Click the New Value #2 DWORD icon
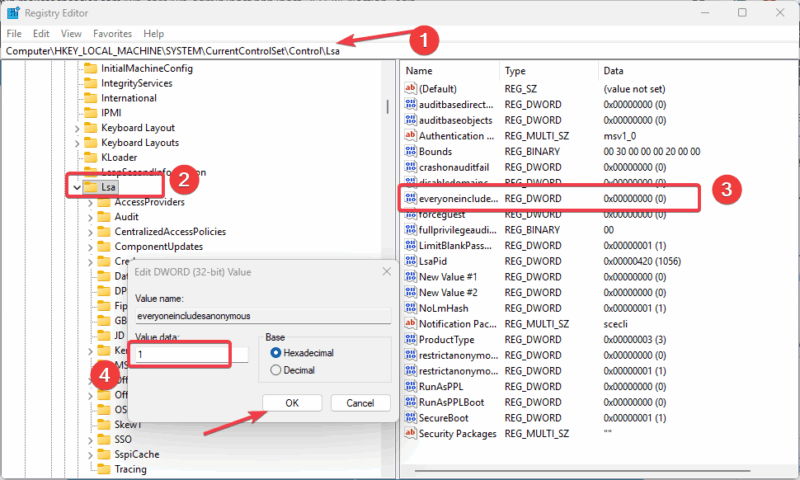 pyautogui.click(x=411, y=292)
